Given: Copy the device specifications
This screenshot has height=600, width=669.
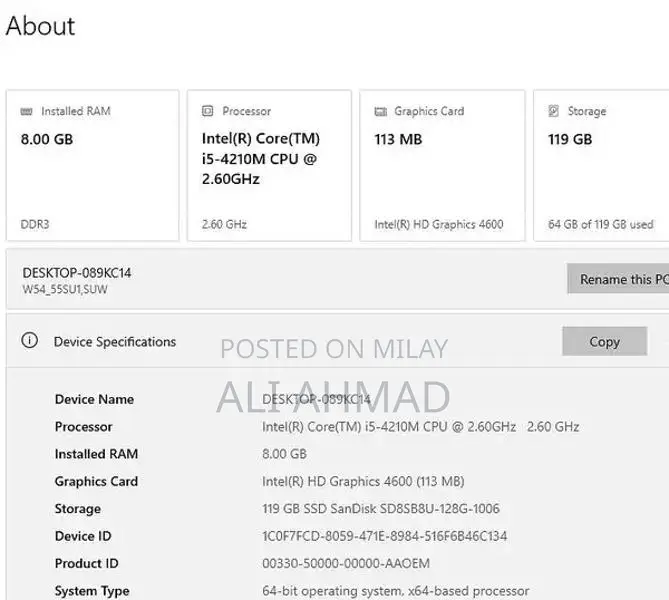Looking at the screenshot, I should pyautogui.click(x=604, y=342).
